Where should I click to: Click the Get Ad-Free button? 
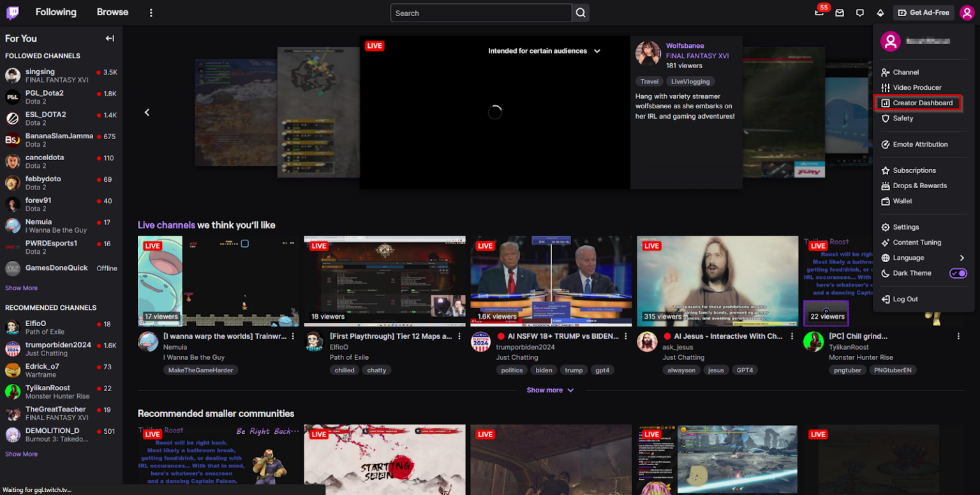tap(923, 12)
